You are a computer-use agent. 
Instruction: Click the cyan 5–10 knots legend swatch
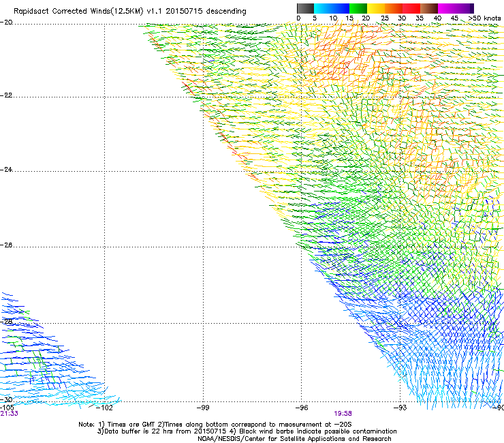click(323, 8)
